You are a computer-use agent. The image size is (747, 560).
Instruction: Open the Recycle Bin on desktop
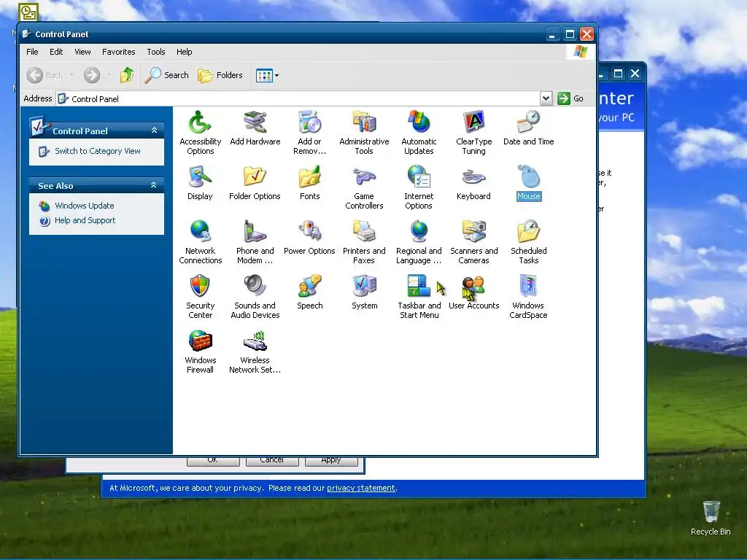(x=711, y=518)
